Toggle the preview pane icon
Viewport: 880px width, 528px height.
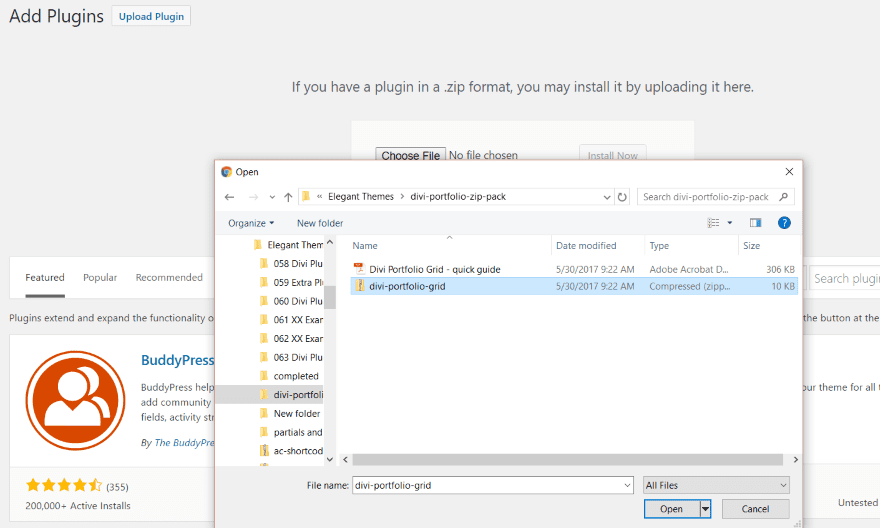click(755, 223)
